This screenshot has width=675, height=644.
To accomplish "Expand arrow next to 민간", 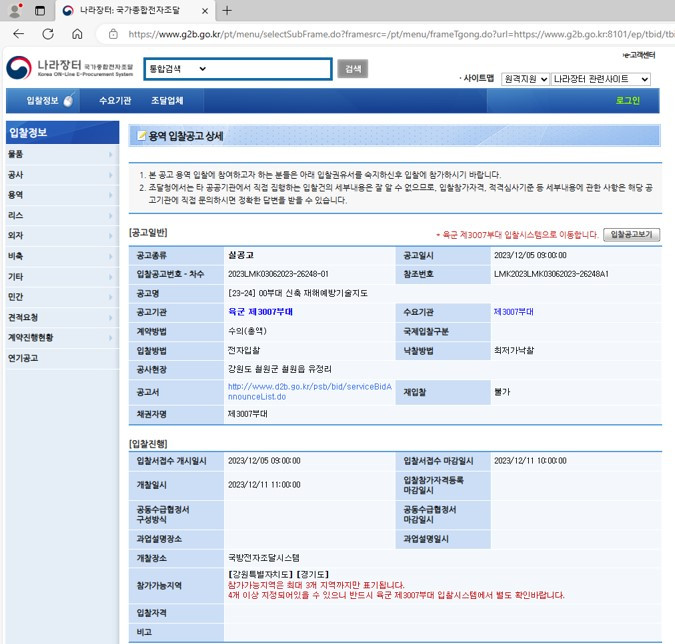I will coord(111,297).
